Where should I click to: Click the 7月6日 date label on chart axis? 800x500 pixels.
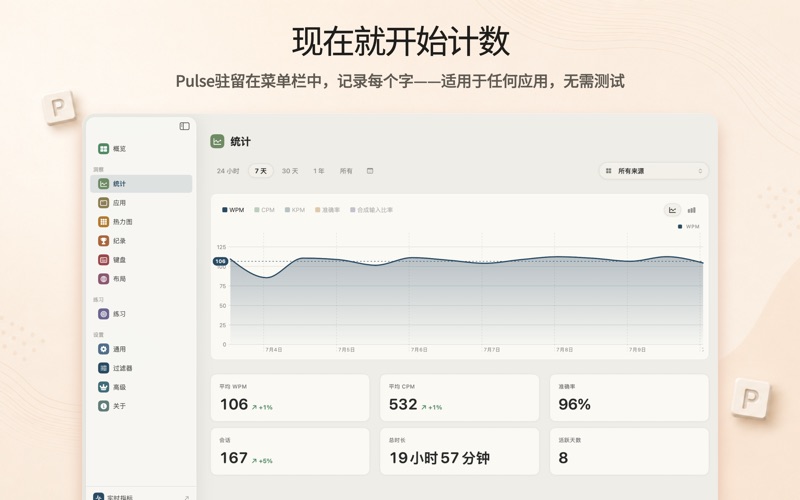pos(419,349)
